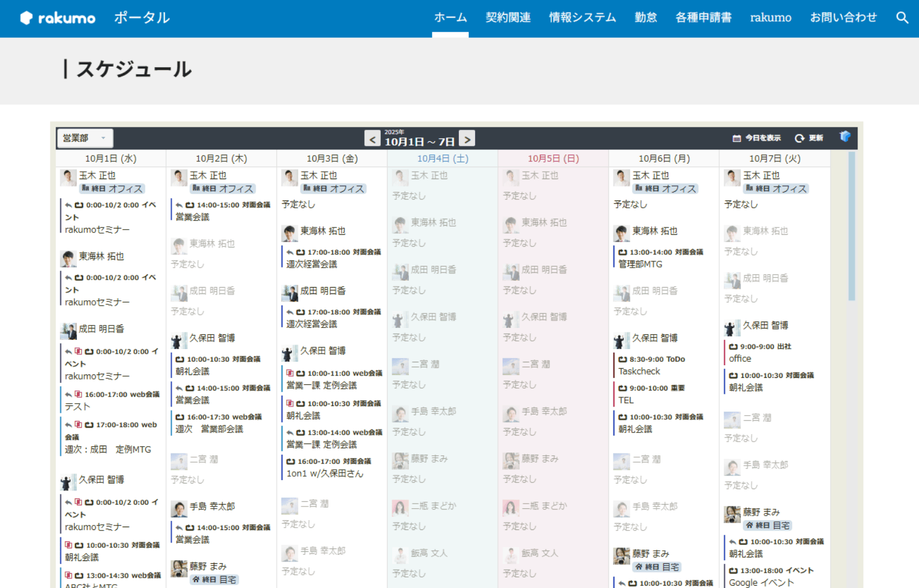This screenshot has height=588, width=919.
Task: Go to previous week arrow
Action: point(372,139)
